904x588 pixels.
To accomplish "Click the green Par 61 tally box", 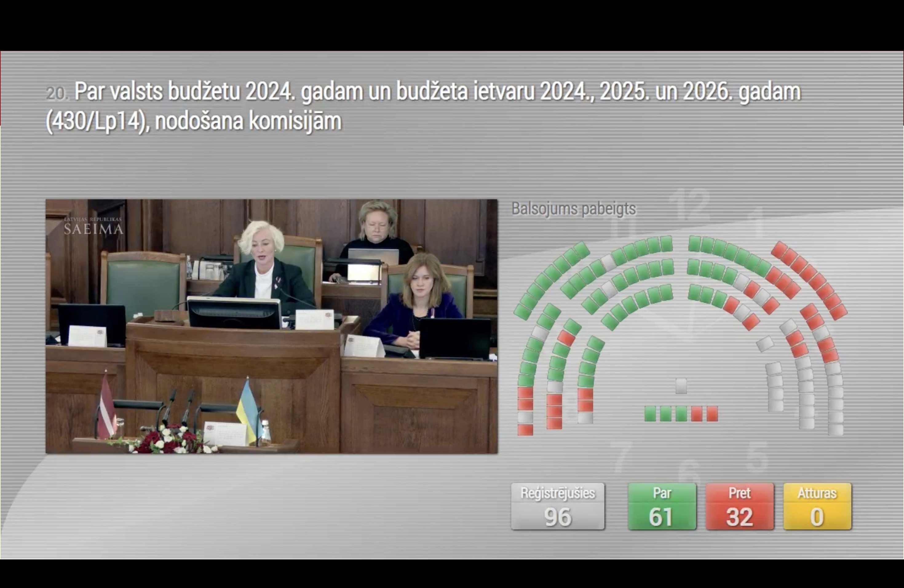I will (x=662, y=506).
